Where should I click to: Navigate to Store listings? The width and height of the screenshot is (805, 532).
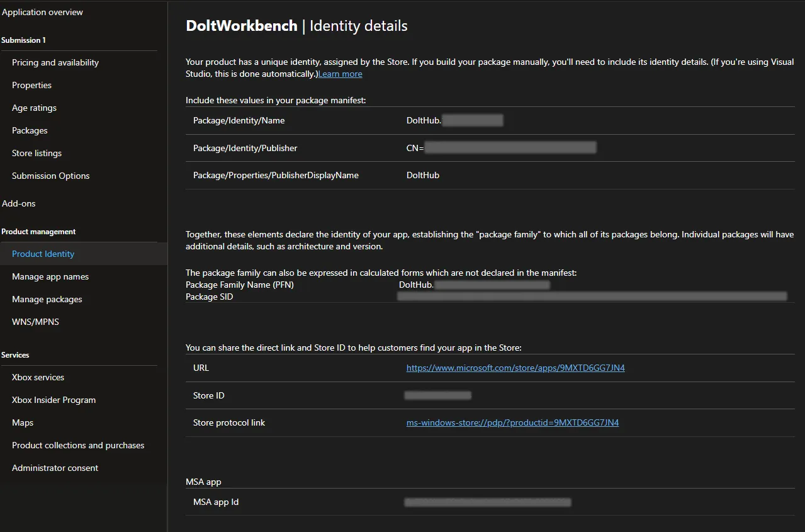[37, 153]
